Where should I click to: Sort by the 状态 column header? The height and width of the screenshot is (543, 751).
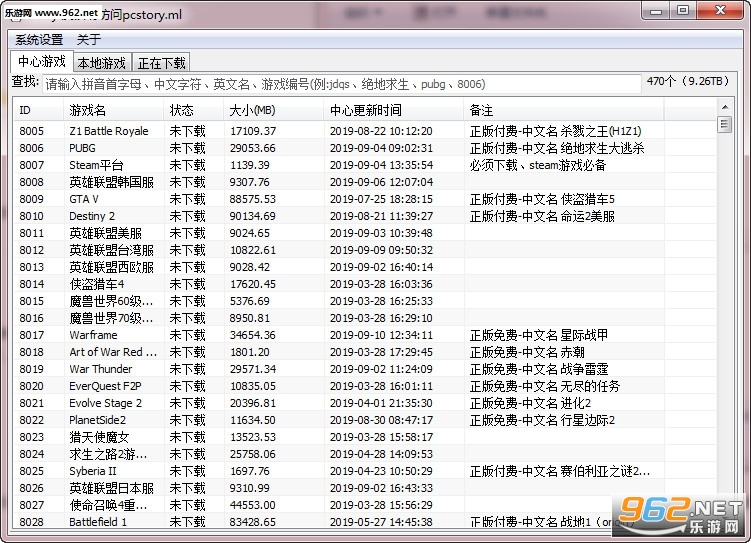click(x=193, y=111)
